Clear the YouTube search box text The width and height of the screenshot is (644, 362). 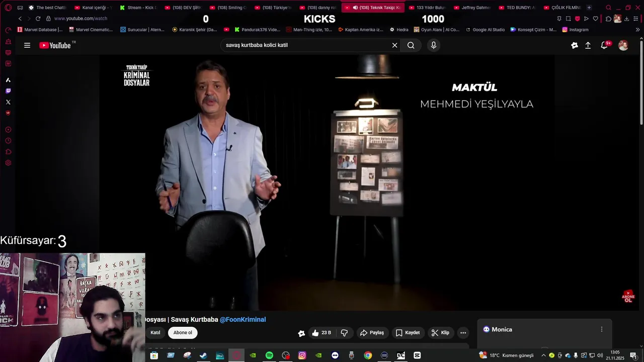coord(395,45)
